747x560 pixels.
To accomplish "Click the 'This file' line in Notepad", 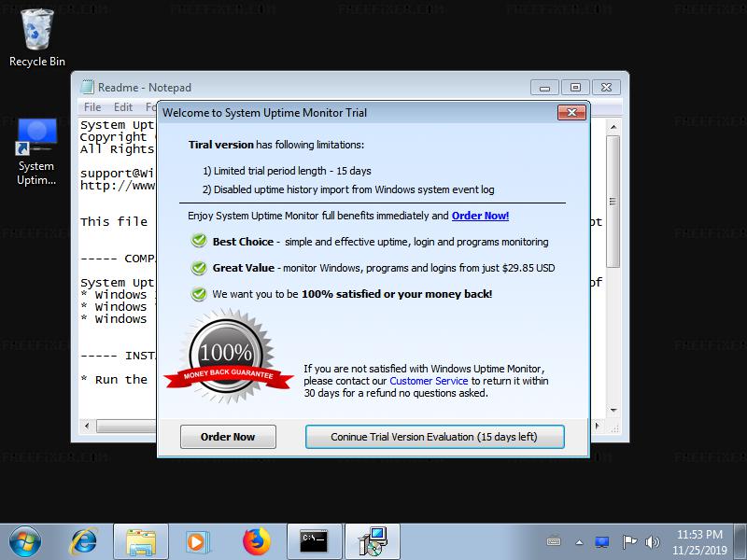I will [114, 222].
